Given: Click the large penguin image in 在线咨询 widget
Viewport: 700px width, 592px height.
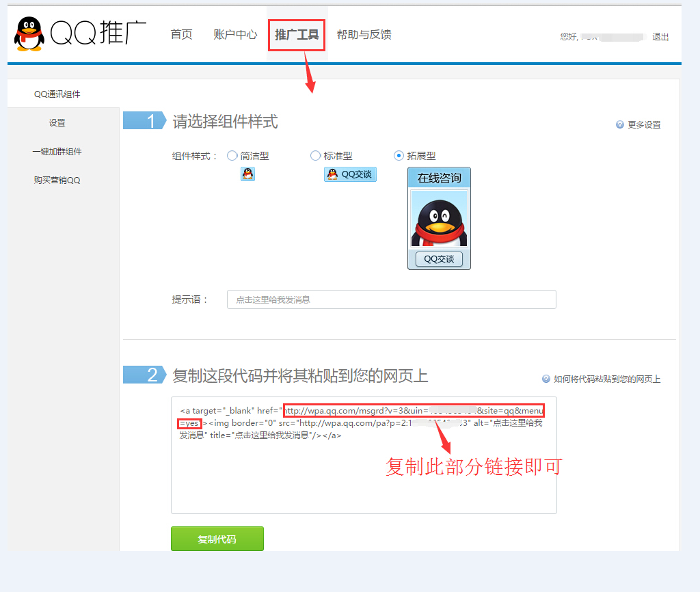Looking at the screenshot, I should point(440,218).
